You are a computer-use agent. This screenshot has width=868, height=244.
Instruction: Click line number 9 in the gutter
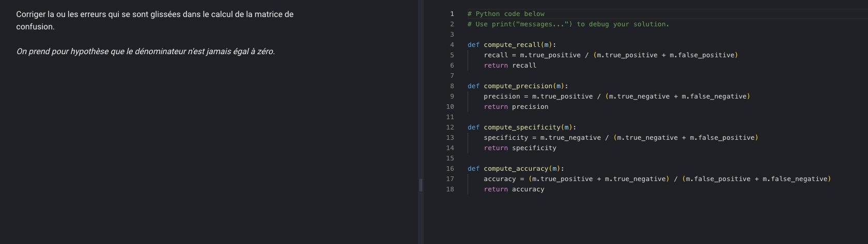(x=452, y=96)
